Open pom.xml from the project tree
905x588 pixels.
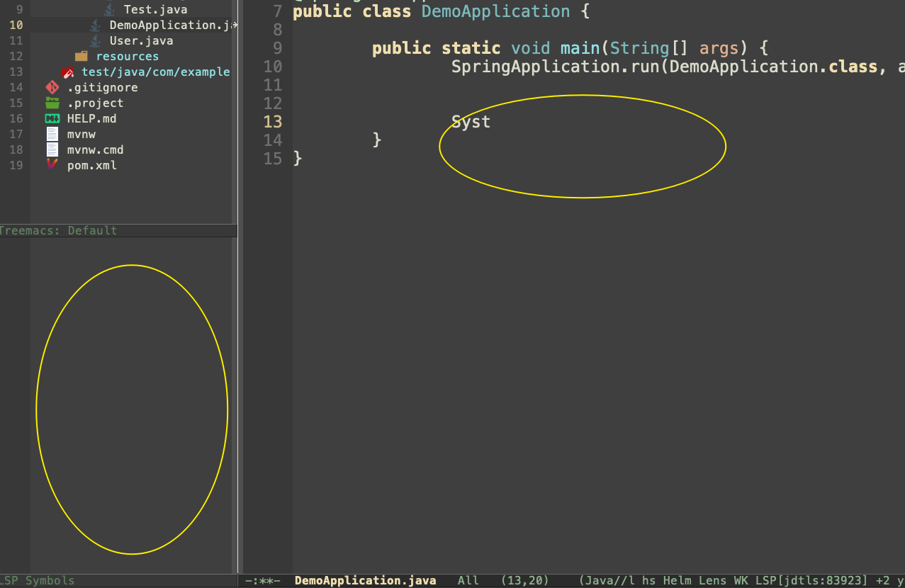[91, 166]
